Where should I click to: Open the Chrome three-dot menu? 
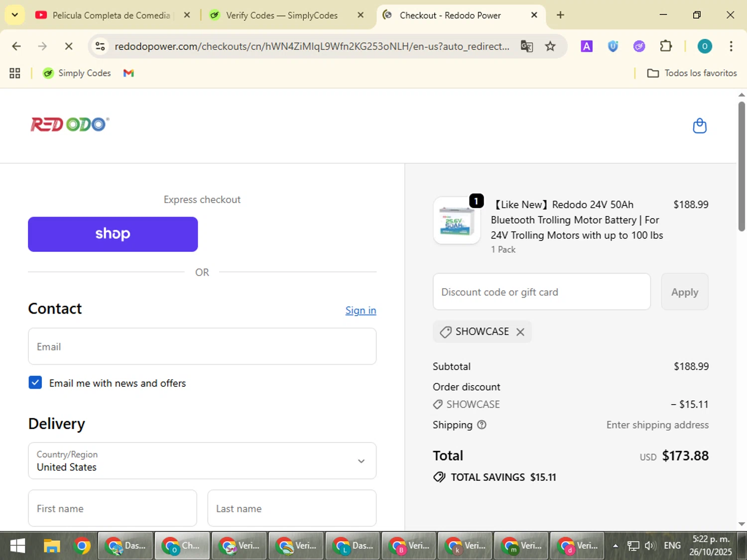[x=731, y=46]
